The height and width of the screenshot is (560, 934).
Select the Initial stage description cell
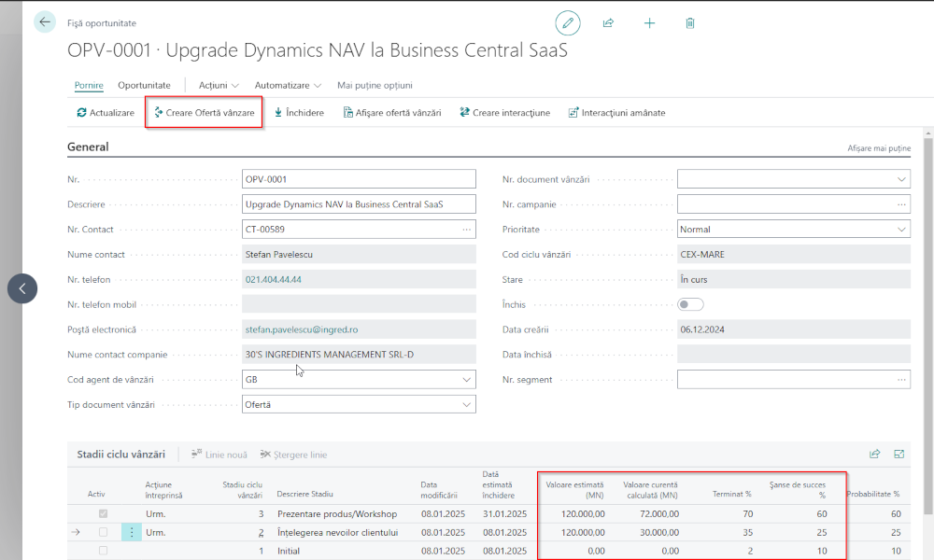pyautogui.click(x=289, y=551)
